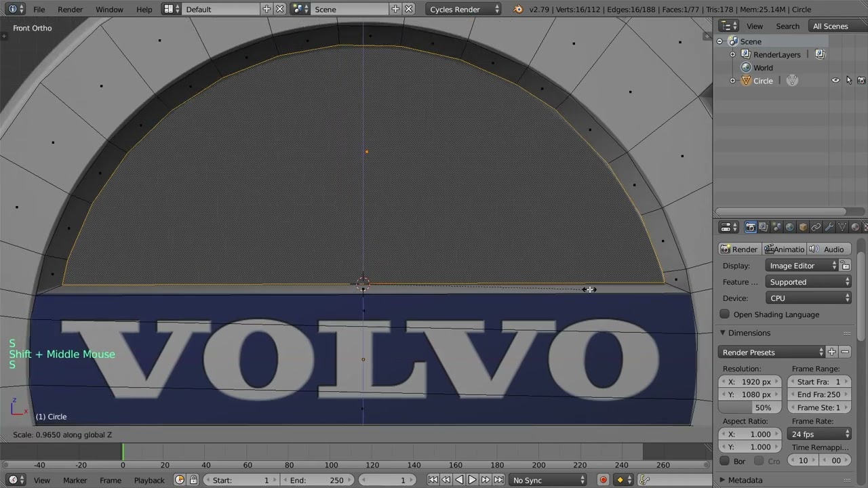Click the Animation render button
The width and height of the screenshot is (868, 488).
pyautogui.click(x=785, y=249)
